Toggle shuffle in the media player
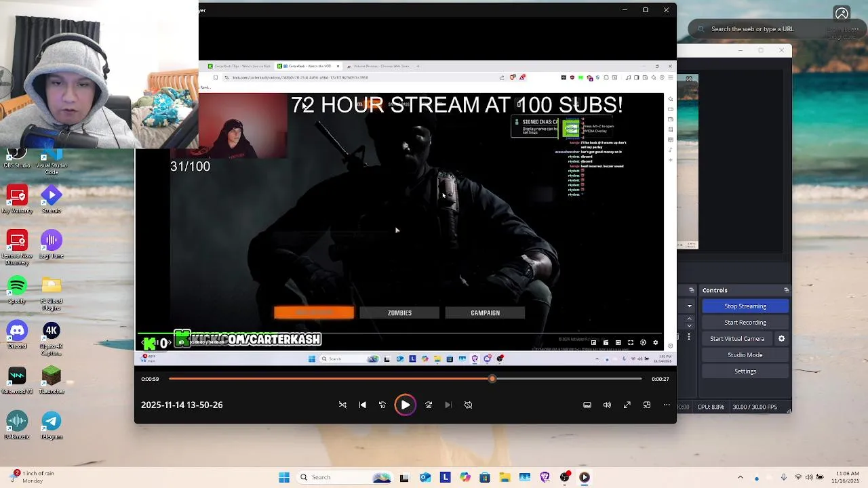This screenshot has height=488, width=868. tap(342, 405)
